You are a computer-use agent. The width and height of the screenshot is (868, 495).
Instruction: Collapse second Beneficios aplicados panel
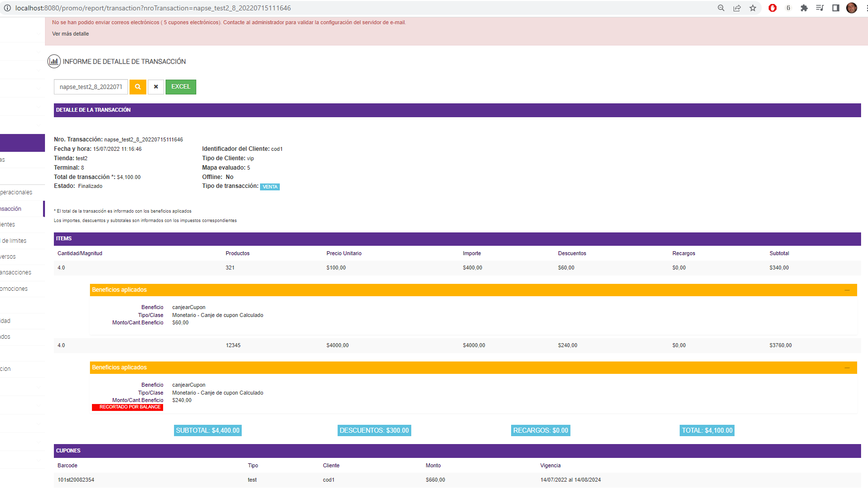[847, 368]
